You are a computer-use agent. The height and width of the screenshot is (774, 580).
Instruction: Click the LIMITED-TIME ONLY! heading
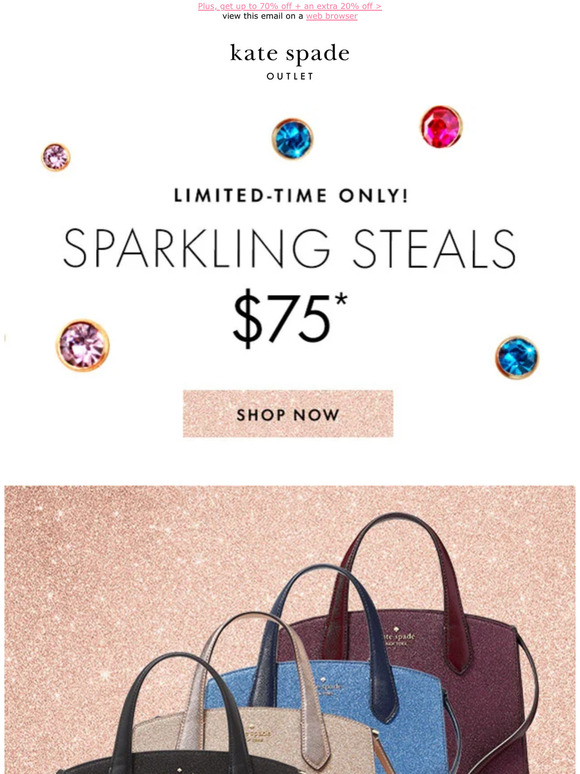(291, 195)
